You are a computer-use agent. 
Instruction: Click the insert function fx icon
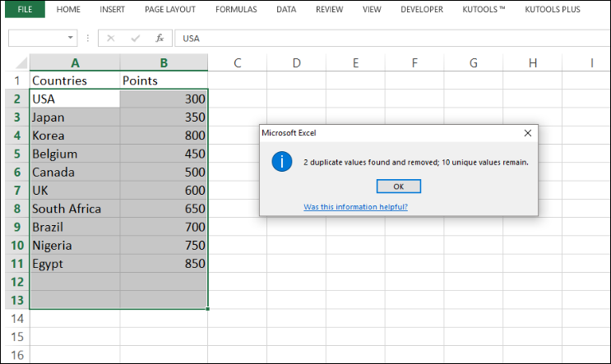pyautogui.click(x=160, y=39)
